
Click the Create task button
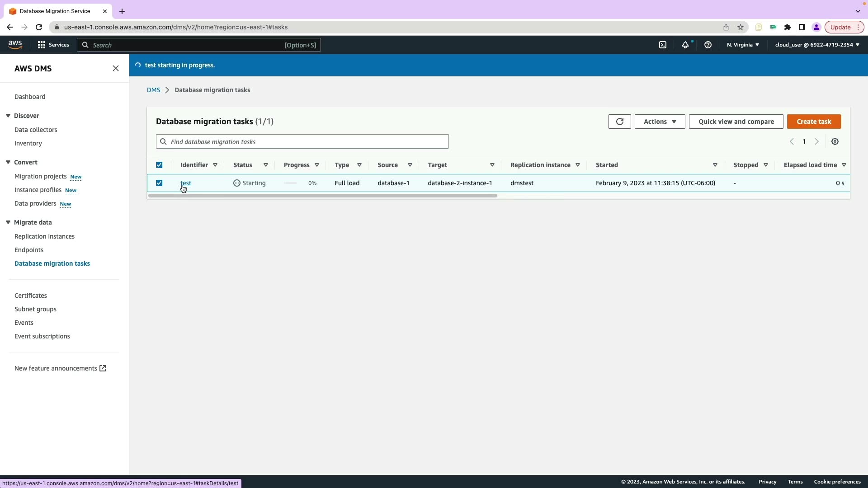click(x=813, y=122)
